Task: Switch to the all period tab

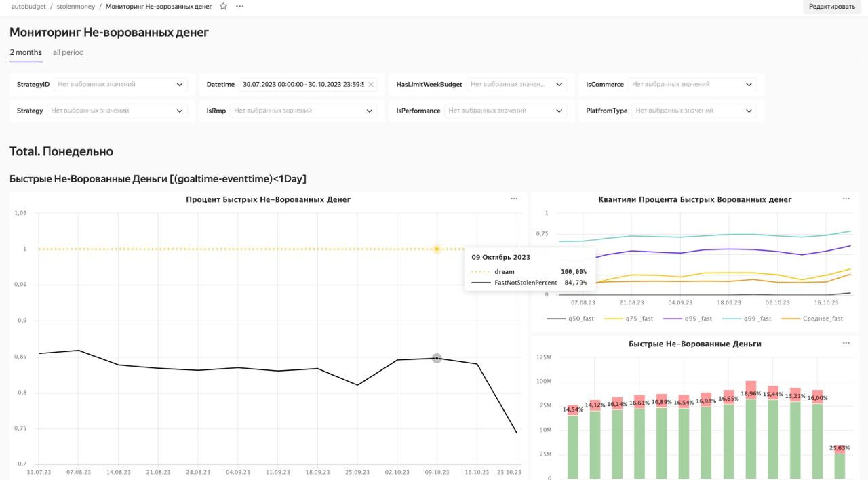Action: coord(68,52)
